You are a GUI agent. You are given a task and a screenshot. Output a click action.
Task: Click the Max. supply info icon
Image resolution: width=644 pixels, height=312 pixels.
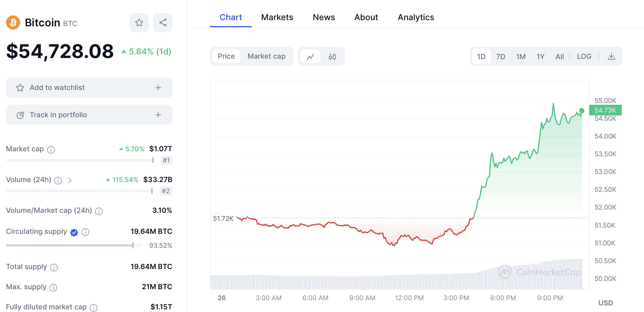[53, 287]
